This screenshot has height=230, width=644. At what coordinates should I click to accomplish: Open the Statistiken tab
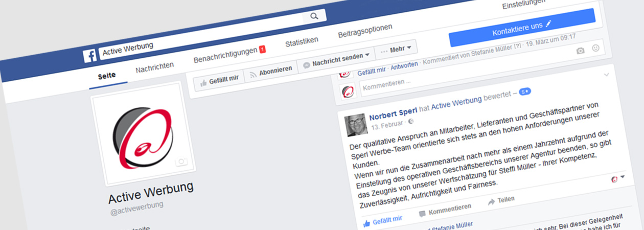tap(302, 41)
